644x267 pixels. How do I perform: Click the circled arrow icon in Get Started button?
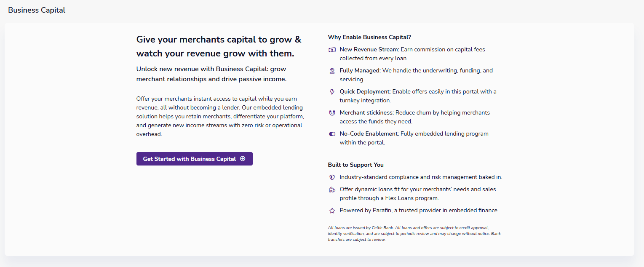tap(243, 159)
